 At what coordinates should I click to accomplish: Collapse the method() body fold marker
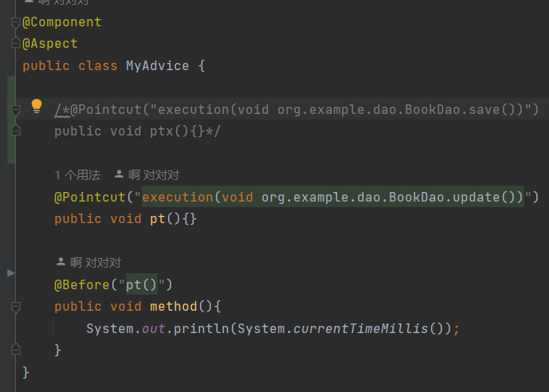(15, 307)
